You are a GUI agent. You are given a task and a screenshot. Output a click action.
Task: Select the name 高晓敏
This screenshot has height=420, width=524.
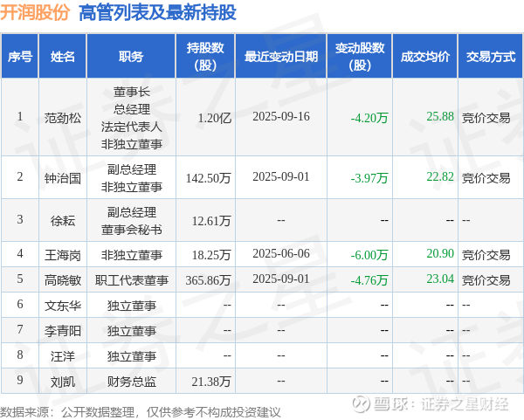pos(63,280)
